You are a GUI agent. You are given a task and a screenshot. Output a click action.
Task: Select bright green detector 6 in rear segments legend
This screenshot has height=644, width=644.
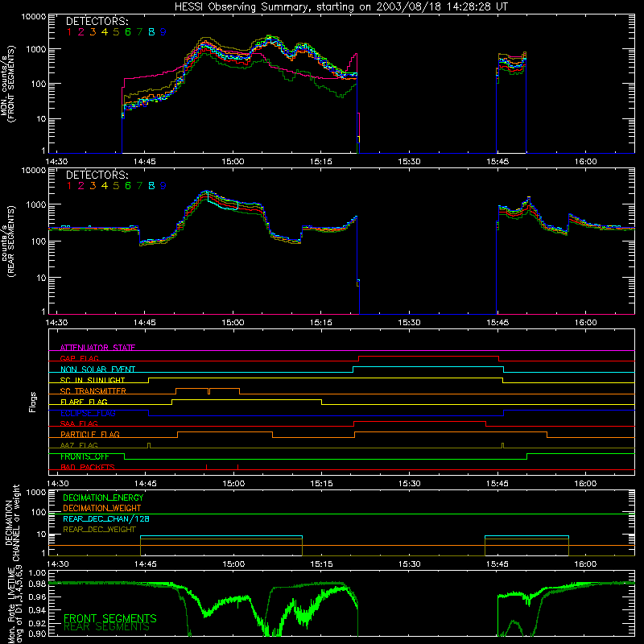click(128, 186)
